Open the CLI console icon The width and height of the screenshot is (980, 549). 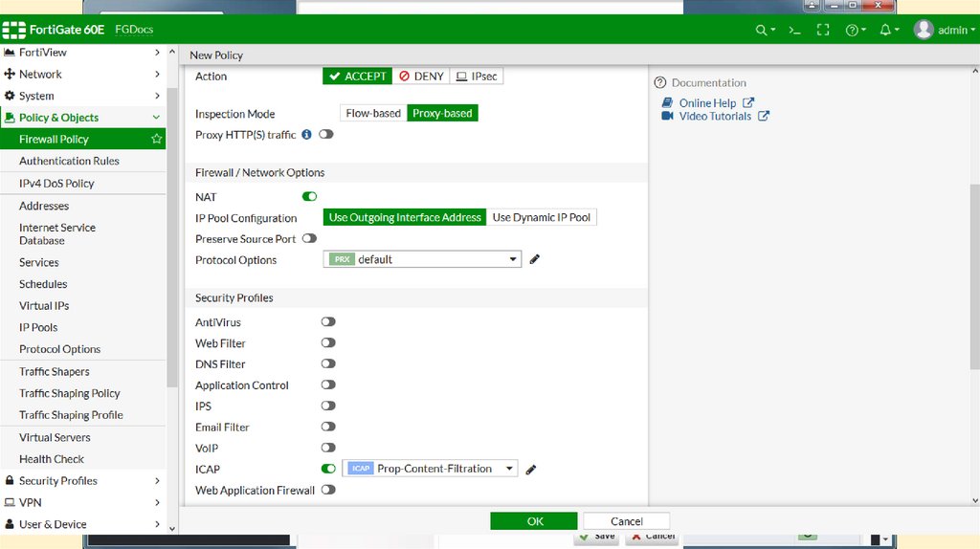pyautogui.click(x=794, y=30)
